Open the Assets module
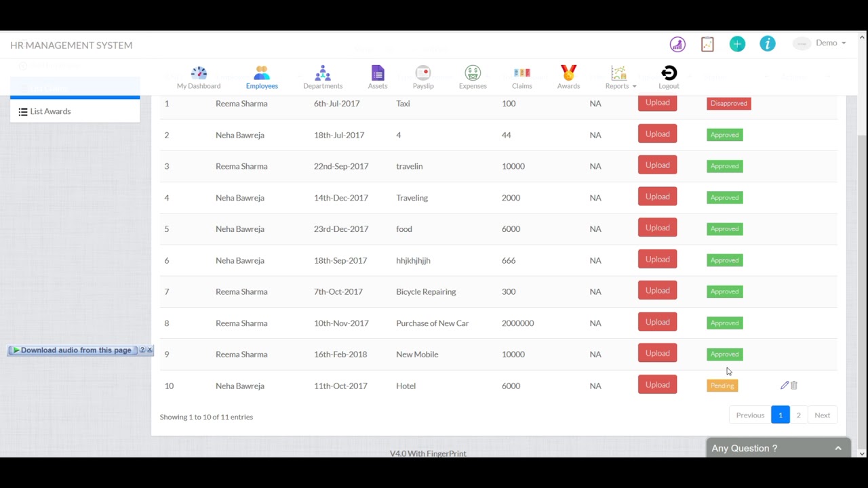Viewport: 868px width, 488px height. pos(378,77)
